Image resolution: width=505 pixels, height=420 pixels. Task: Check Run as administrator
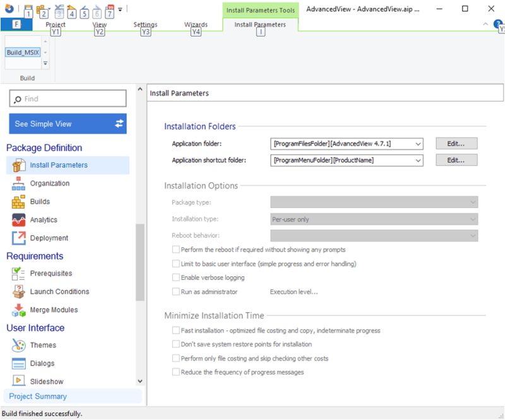tap(176, 291)
